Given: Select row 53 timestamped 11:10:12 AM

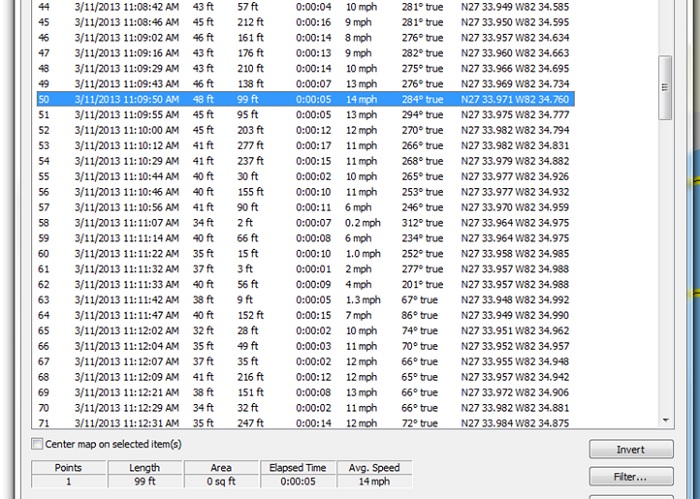Looking at the screenshot, I should point(300,146).
